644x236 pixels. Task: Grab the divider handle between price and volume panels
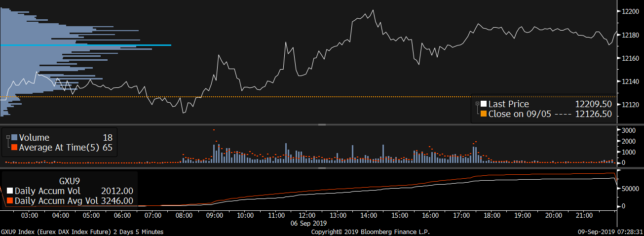point(322,125)
